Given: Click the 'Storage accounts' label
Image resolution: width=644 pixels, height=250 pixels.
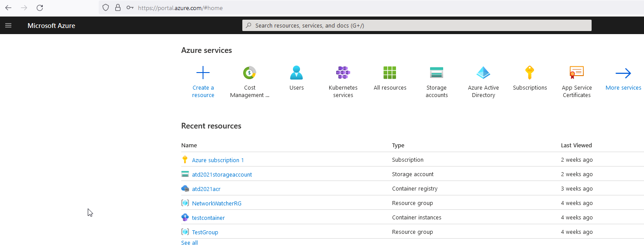Looking at the screenshot, I should (x=437, y=91).
